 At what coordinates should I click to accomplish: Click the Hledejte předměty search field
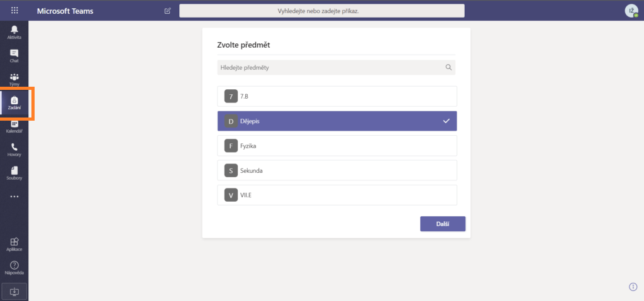coord(330,67)
